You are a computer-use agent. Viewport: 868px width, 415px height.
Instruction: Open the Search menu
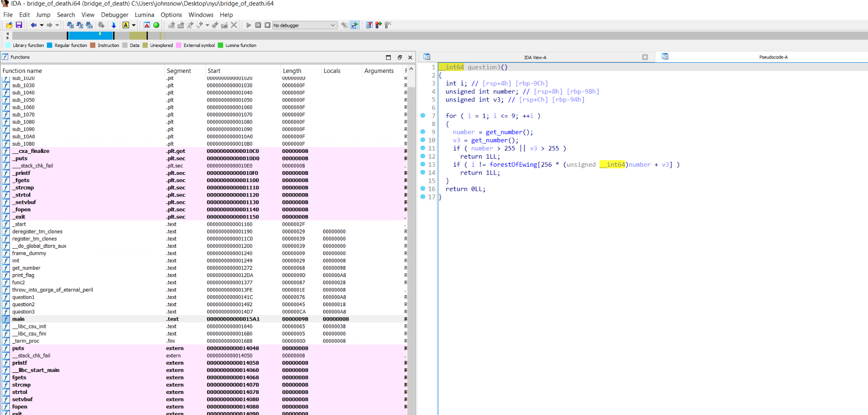click(66, 15)
